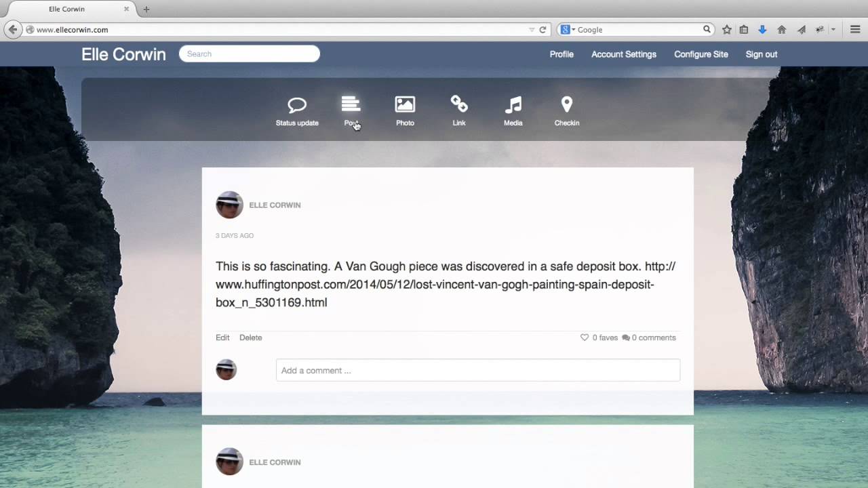Edit the Van Gough post
The image size is (868, 488).
(x=222, y=338)
